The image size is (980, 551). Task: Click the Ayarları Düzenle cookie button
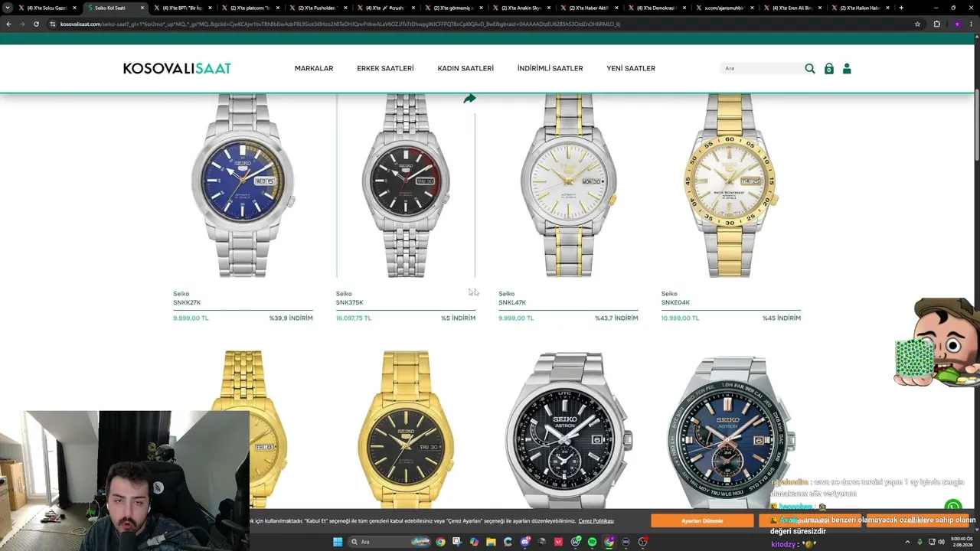coord(702,521)
